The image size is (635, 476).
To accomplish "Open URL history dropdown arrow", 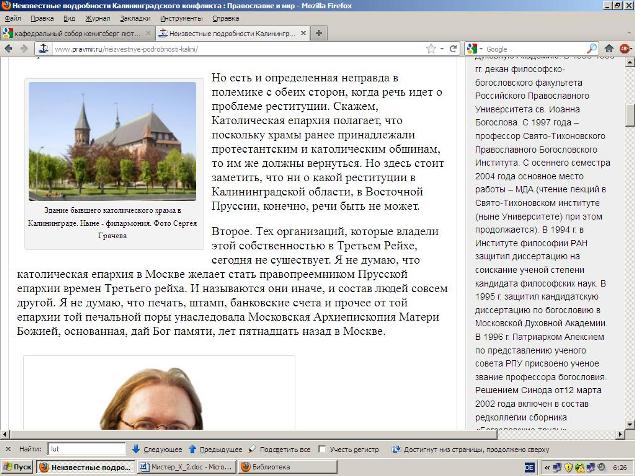I will [x=442, y=49].
